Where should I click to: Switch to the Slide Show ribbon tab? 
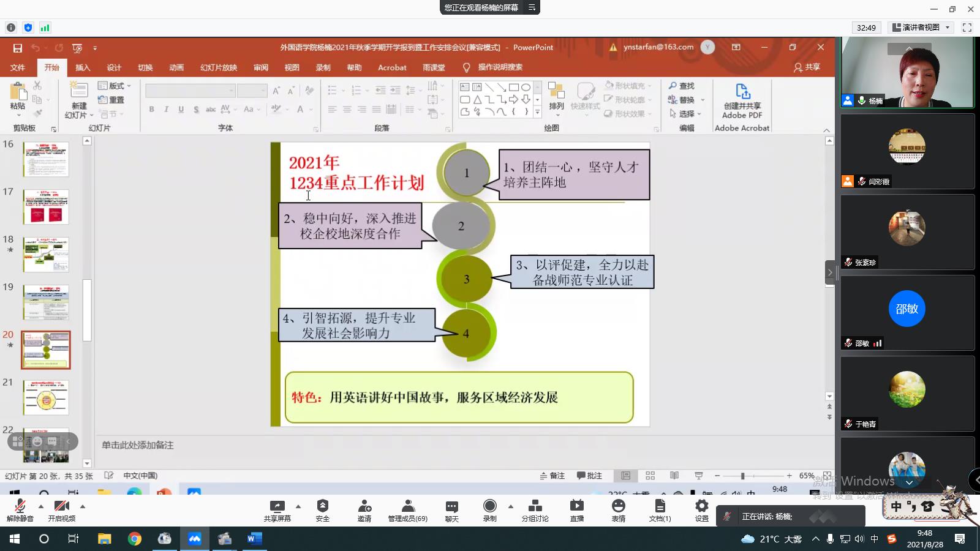pyautogui.click(x=218, y=67)
